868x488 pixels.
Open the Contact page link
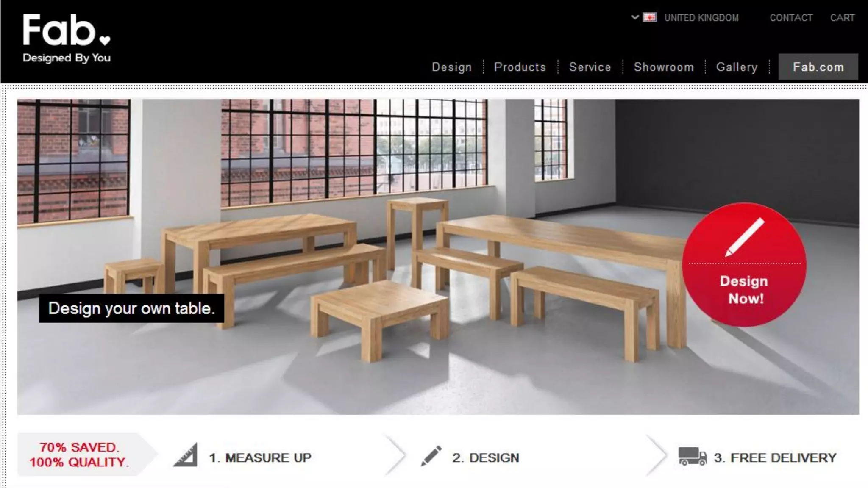pyautogui.click(x=791, y=18)
